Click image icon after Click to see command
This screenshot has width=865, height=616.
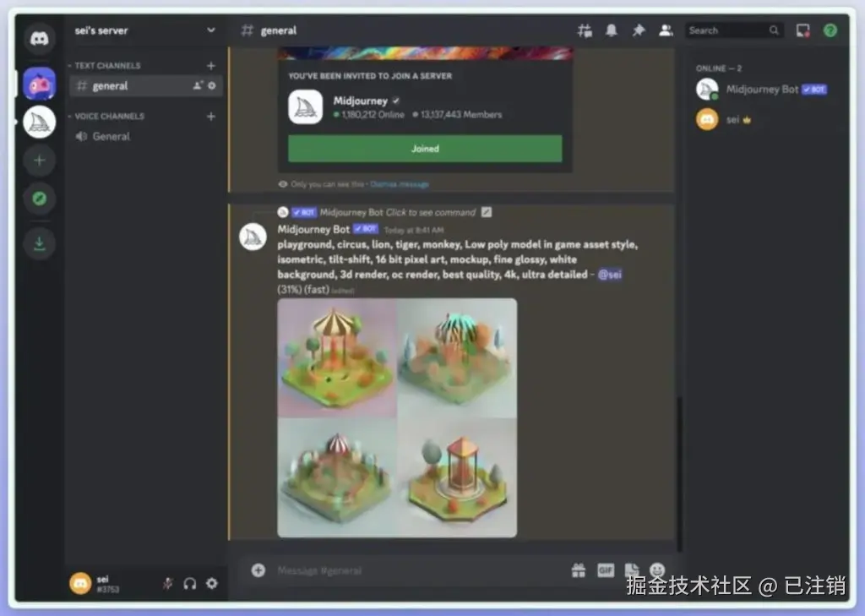click(486, 212)
